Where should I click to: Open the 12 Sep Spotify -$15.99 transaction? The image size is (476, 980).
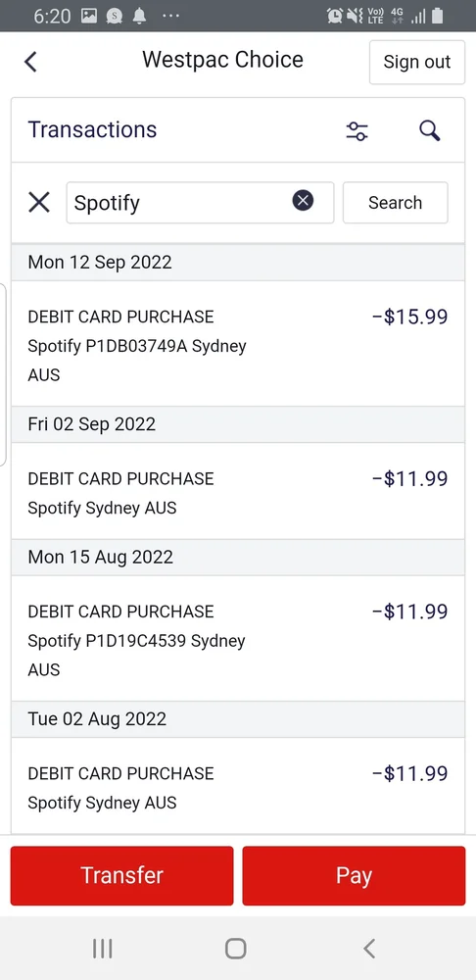pyautogui.click(x=238, y=344)
